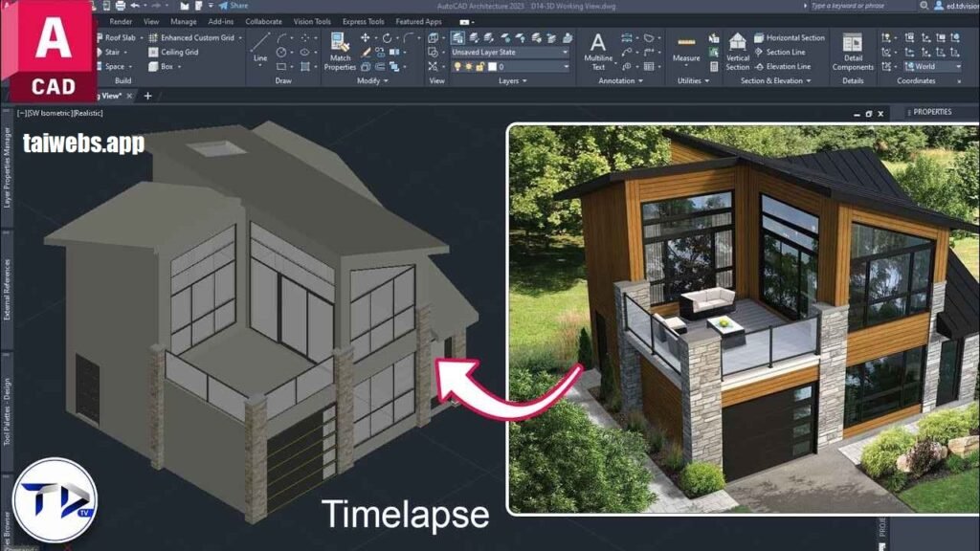This screenshot has width=980, height=551.
Task: Toggle the layer freeze sun icon
Action: click(x=469, y=66)
